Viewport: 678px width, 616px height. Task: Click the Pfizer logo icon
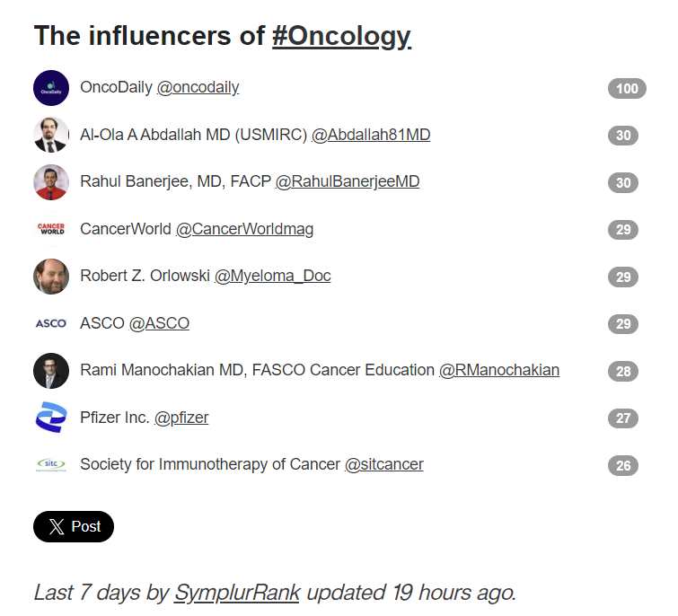pyautogui.click(x=51, y=418)
